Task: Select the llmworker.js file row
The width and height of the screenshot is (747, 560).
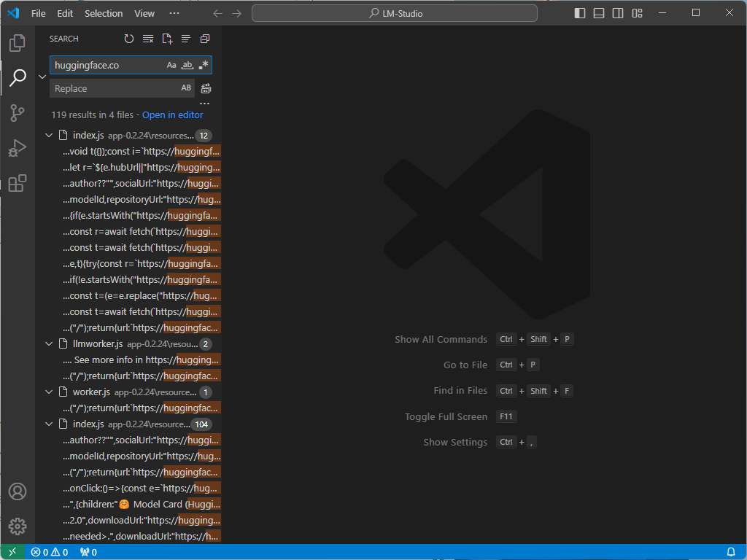Action: pyautogui.click(x=128, y=344)
